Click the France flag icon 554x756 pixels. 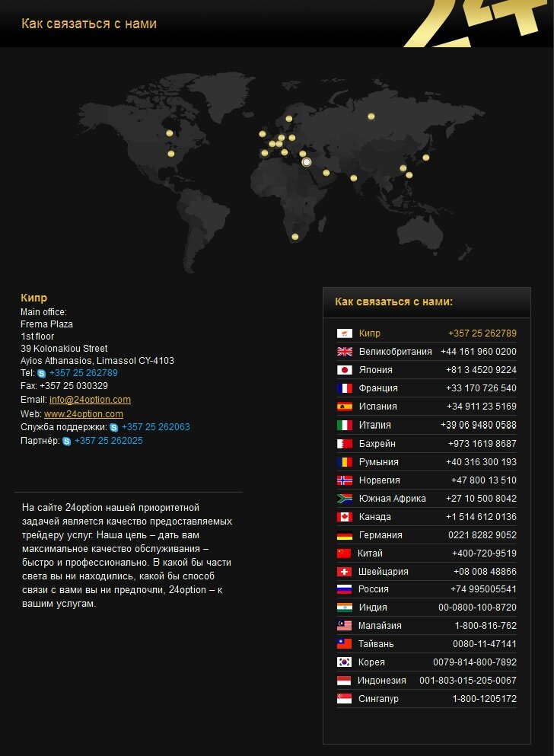click(x=345, y=388)
